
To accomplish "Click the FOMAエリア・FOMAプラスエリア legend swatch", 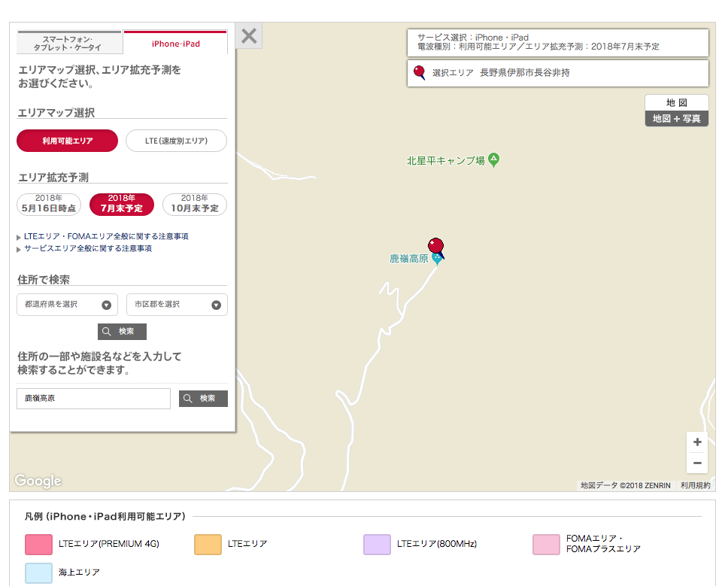I will click(546, 544).
